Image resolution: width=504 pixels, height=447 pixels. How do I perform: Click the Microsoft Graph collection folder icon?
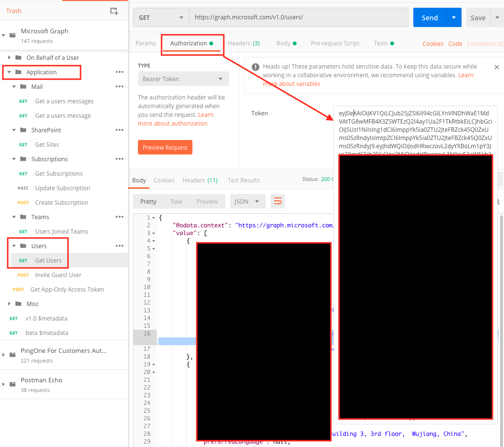click(13, 35)
